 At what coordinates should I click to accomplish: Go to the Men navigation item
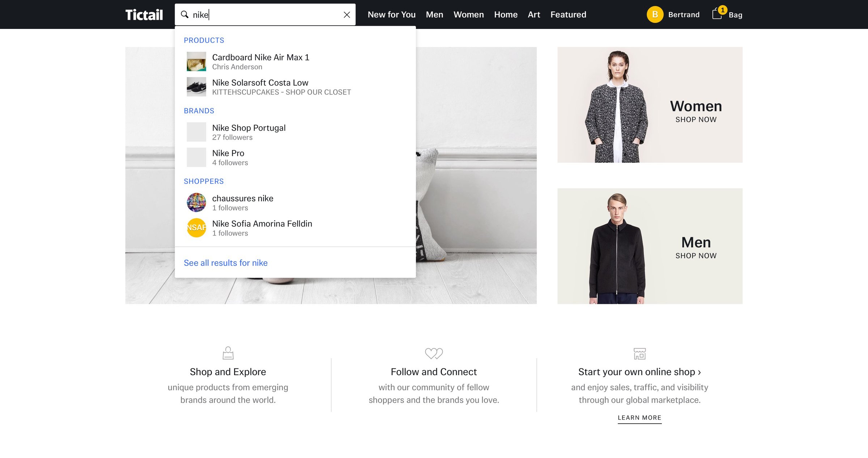[434, 15]
